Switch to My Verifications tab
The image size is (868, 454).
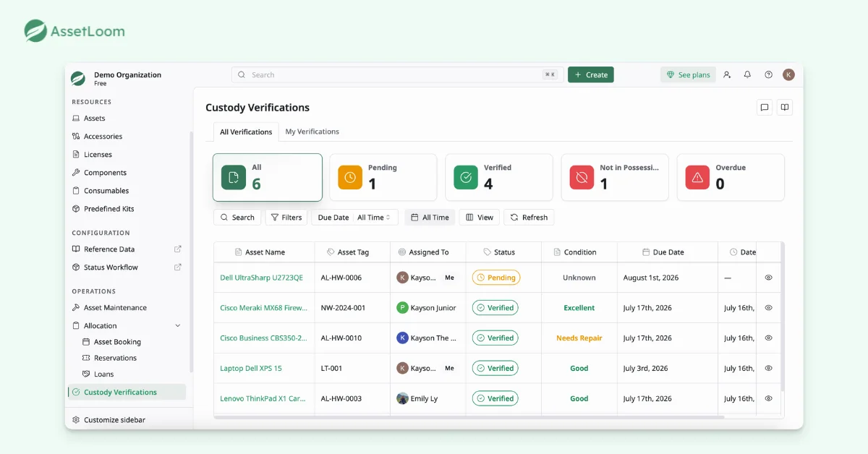click(x=312, y=132)
